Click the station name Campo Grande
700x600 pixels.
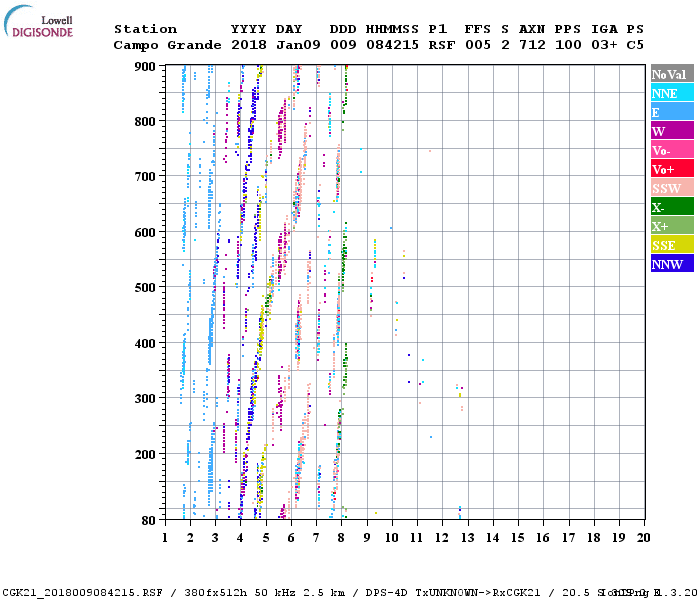[x=167, y=45]
